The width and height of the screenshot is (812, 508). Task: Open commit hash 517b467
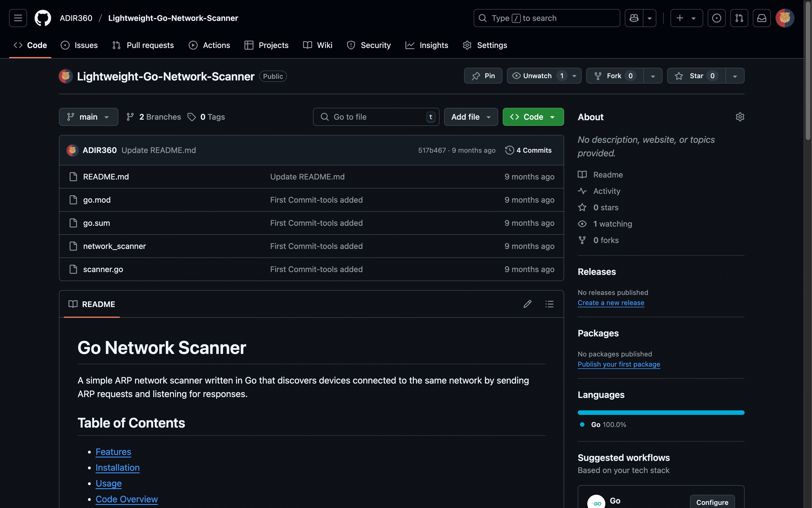tap(432, 150)
